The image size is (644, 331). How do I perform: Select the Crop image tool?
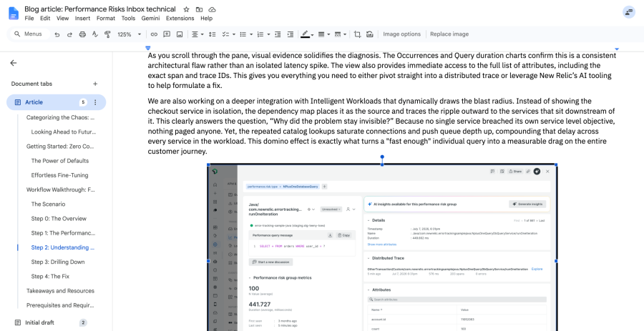[357, 34]
